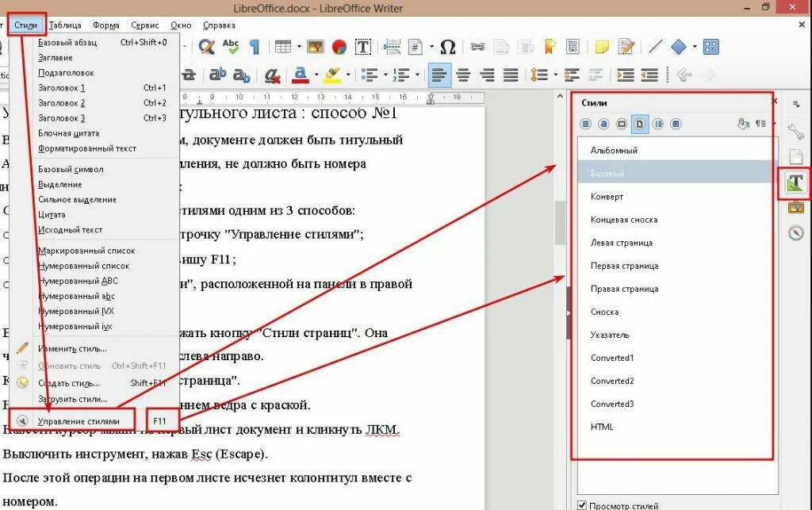Image resolution: width=812 pixels, height=510 pixels.
Task: Switch to Paragraph Styles in Стили panel
Action: pos(586,124)
